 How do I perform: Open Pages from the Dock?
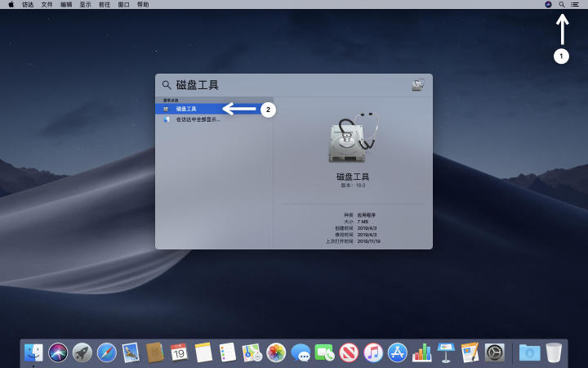pos(470,353)
